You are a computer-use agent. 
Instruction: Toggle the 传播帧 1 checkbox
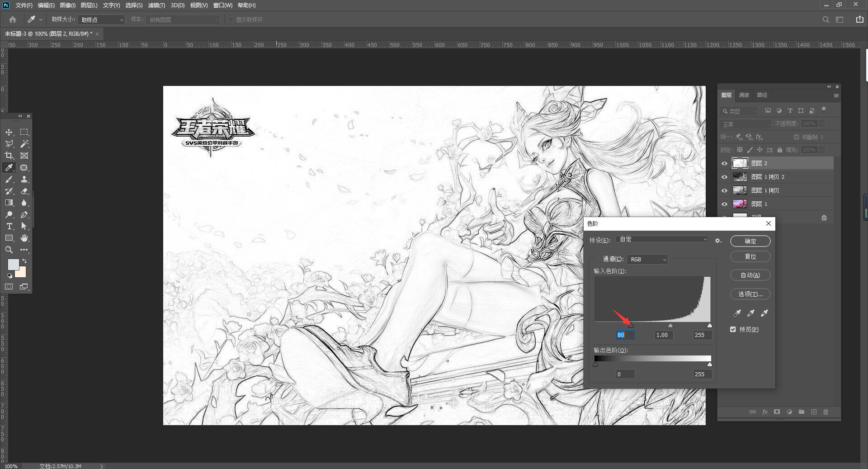coord(797,137)
